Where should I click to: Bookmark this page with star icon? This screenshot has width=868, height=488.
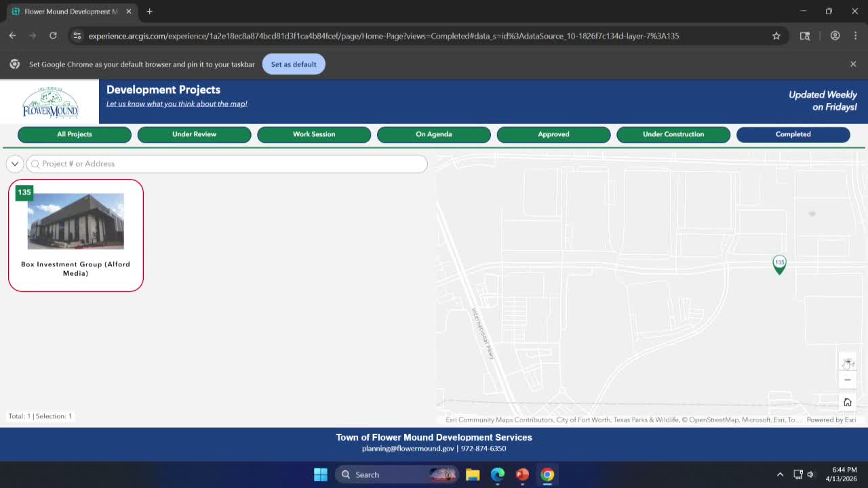coord(776,36)
